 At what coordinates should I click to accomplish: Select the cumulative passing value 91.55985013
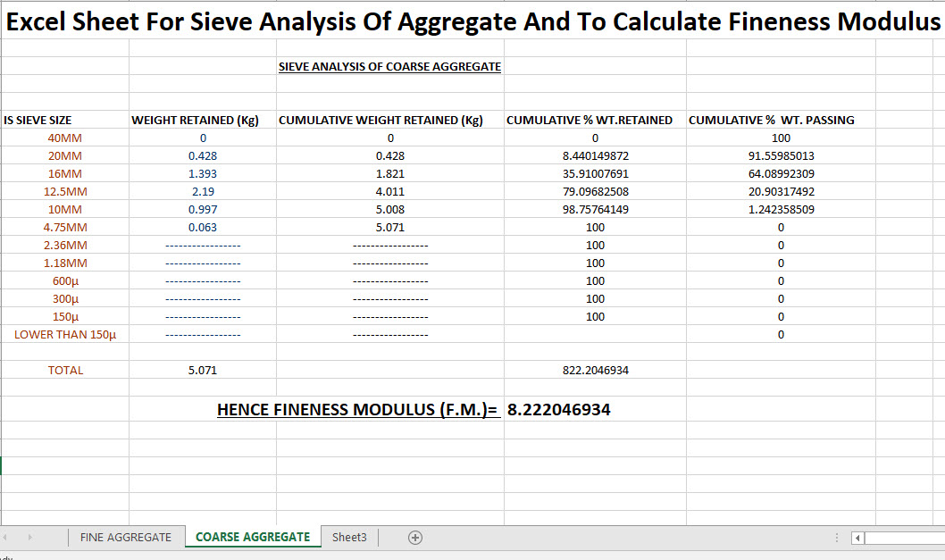(781, 155)
